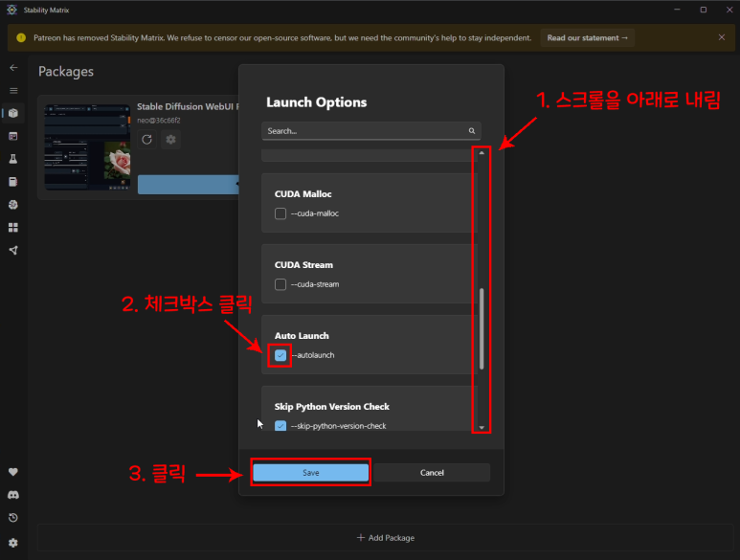This screenshot has height=560, width=740.
Task: Click the yellow warning icon in the banner
Action: coord(21,37)
